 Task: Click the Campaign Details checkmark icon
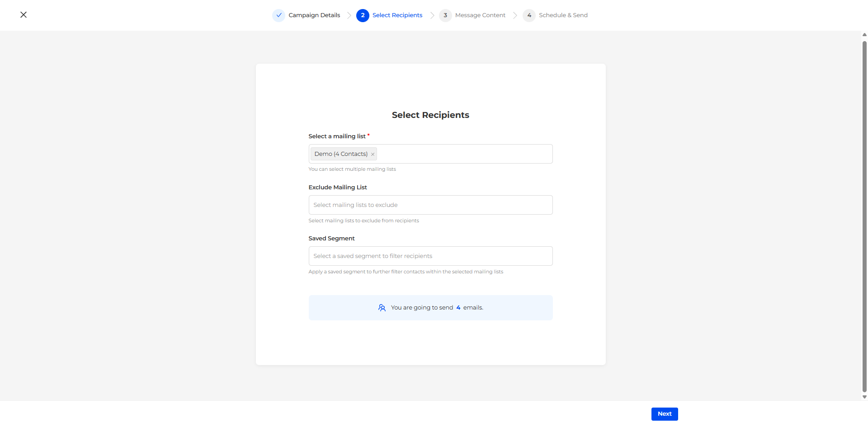pyautogui.click(x=279, y=15)
